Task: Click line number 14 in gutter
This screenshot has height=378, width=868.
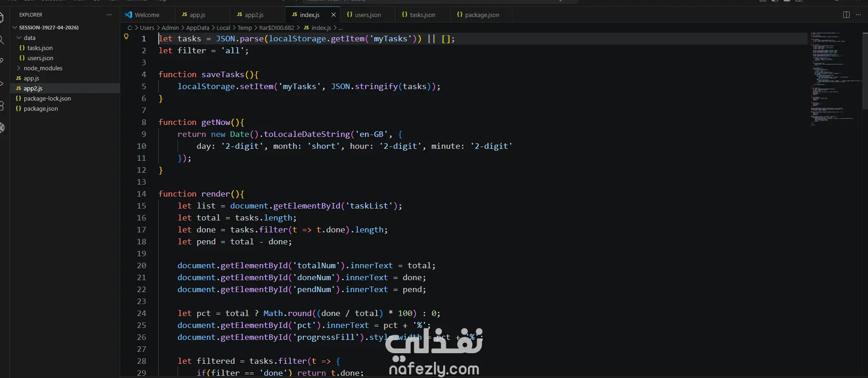Action: click(141, 194)
